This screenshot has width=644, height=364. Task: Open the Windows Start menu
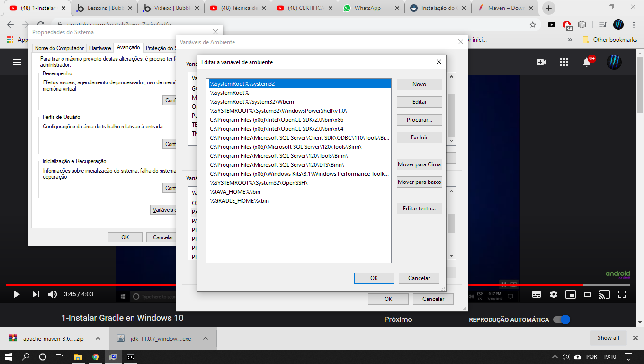tap(9, 356)
